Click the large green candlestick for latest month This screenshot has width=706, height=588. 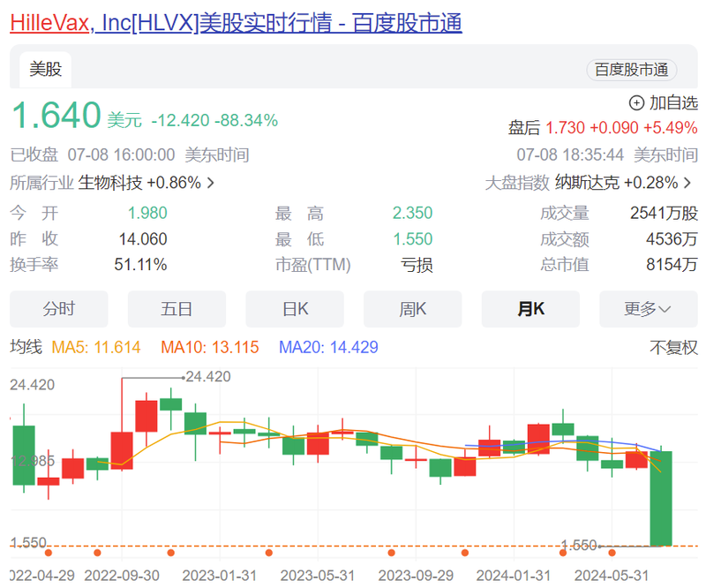pyautogui.click(x=661, y=498)
